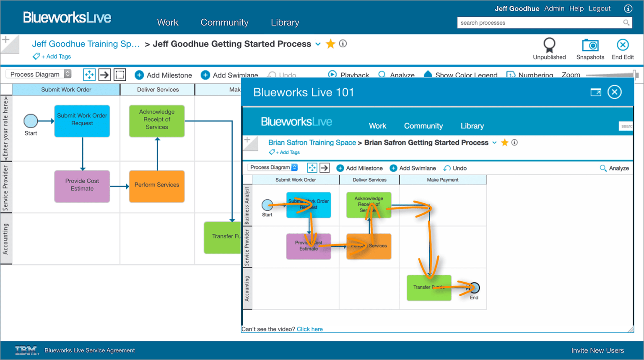The image size is (644, 360).
Task: Close the Blueworks Live 101 panel
Action: 615,92
